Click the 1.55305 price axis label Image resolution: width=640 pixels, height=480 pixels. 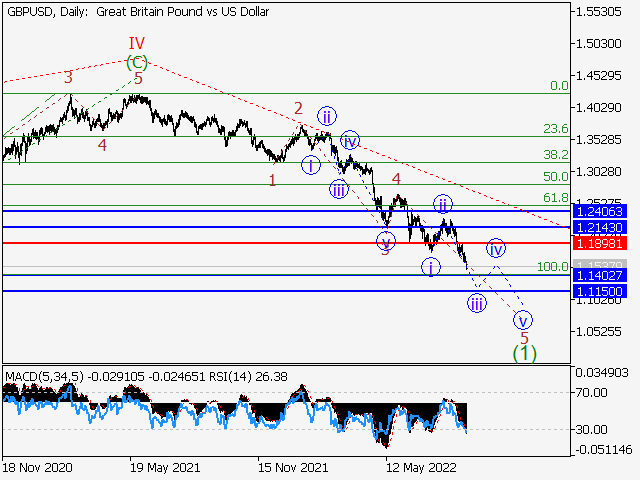pyautogui.click(x=598, y=12)
